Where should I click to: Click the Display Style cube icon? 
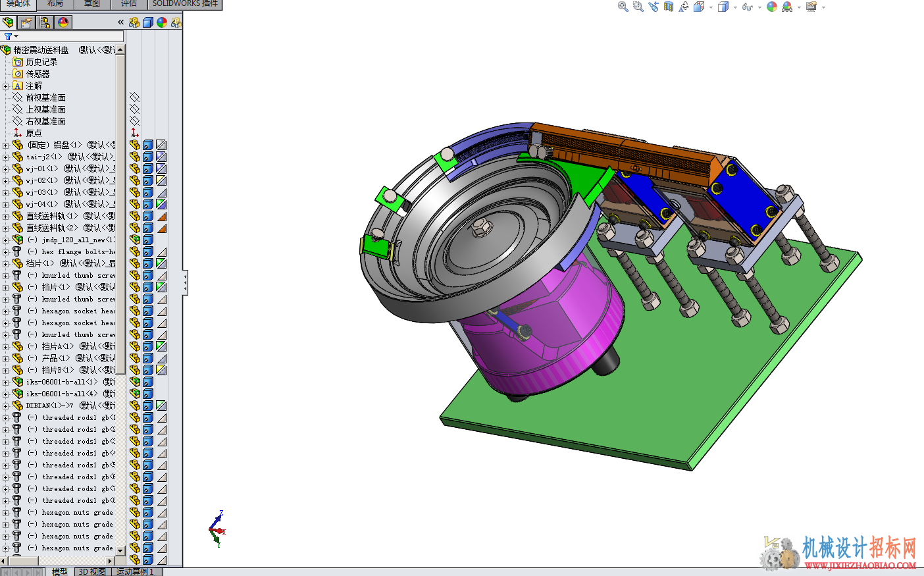[x=723, y=7]
